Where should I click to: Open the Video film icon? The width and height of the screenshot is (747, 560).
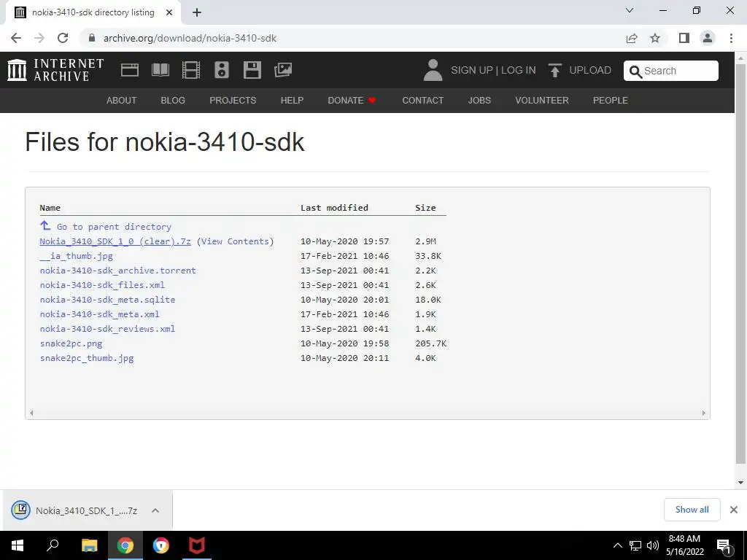pos(190,70)
